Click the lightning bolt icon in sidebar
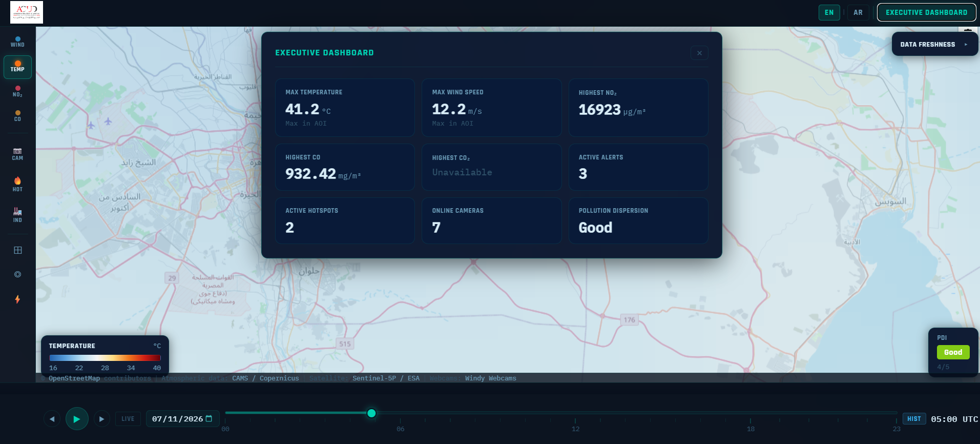Screen dimensions: 980x444 click(x=17, y=299)
